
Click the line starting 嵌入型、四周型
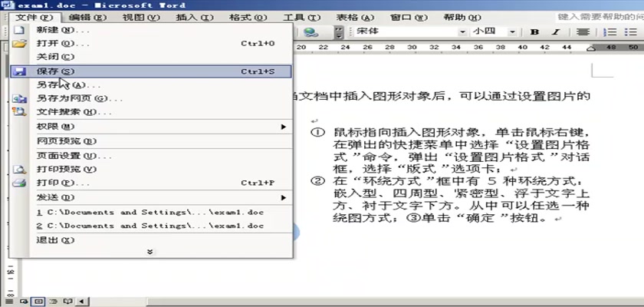tap(462, 193)
